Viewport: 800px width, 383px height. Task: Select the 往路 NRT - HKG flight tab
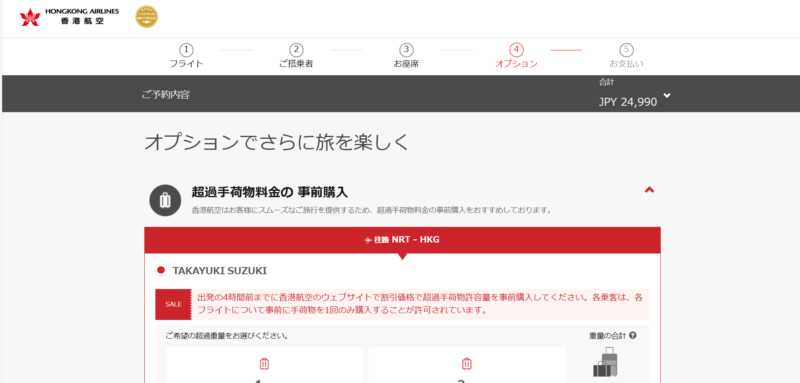(402, 240)
